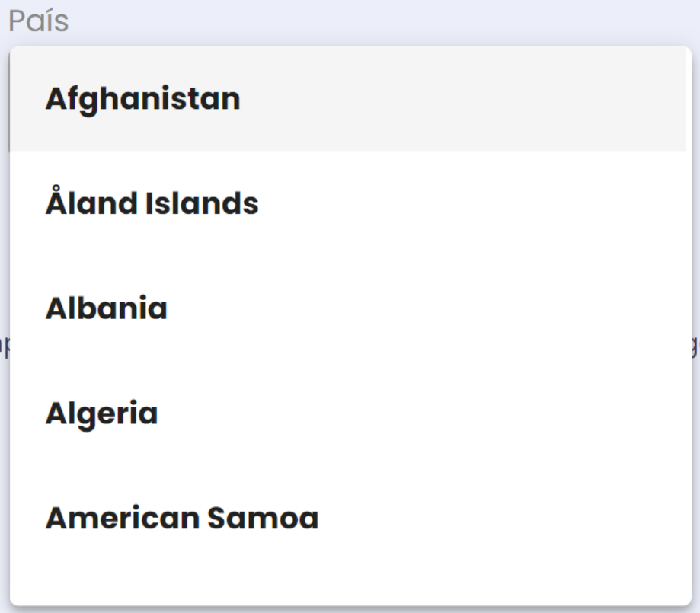
Task: Choose Åland Islands in the dropdown
Action: click(152, 204)
